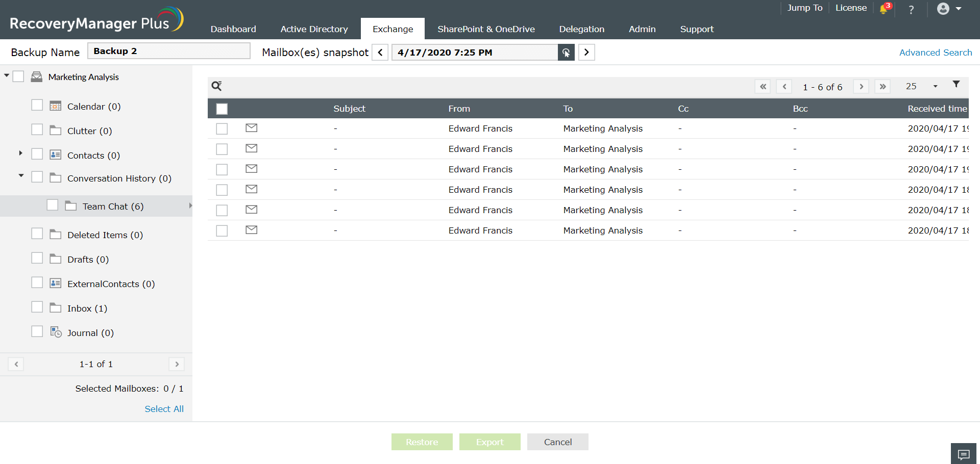
Task: Open the filter funnel icon
Action: 956,85
